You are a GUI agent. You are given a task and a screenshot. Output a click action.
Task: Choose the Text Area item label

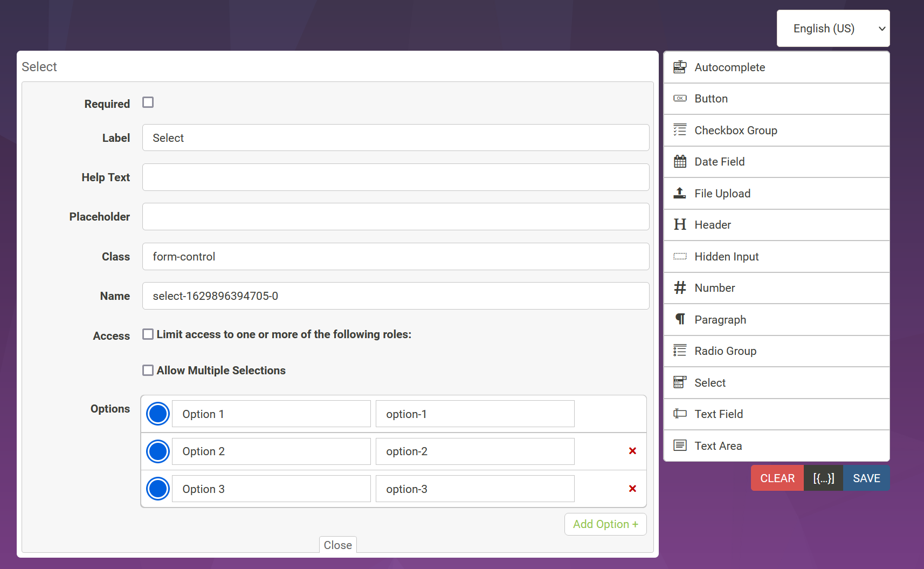(718, 446)
